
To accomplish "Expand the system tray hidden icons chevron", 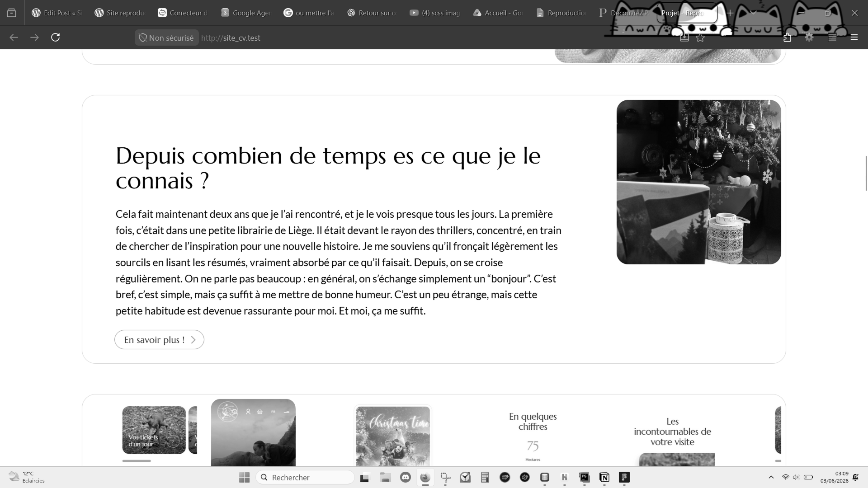I will [771, 478].
